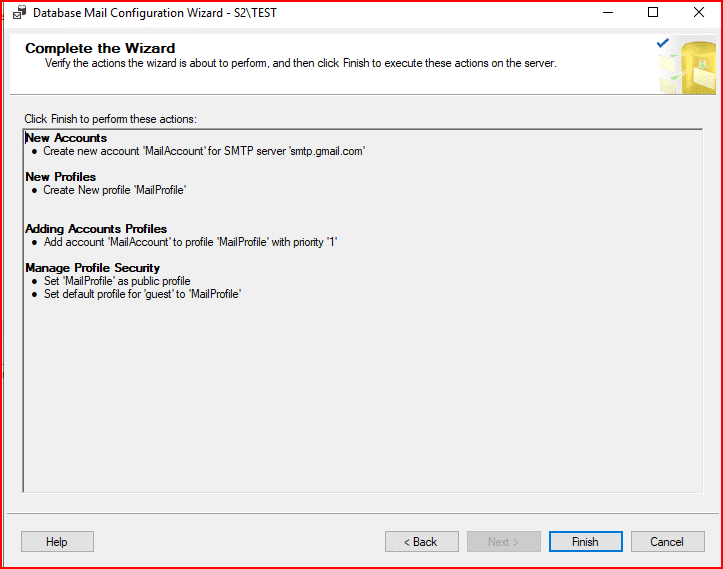
Task: Cancel the Database Mail wizard
Action: click(x=667, y=541)
